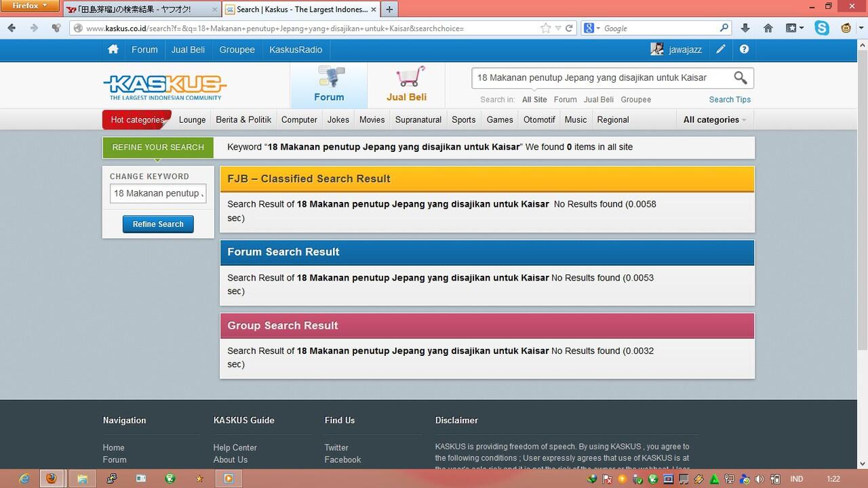Image resolution: width=868 pixels, height=488 pixels.
Task: Click the media player taskbar icon
Action: [x=228, y=478]
